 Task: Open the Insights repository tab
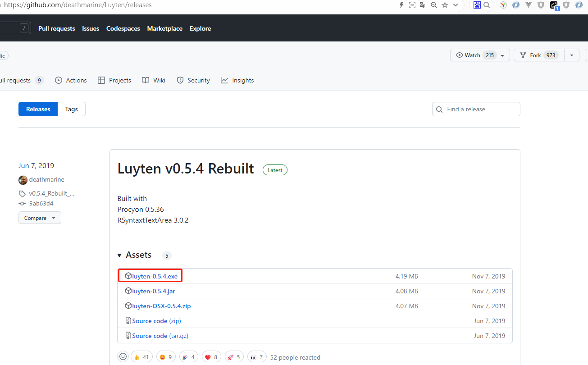tap(237, 80)
